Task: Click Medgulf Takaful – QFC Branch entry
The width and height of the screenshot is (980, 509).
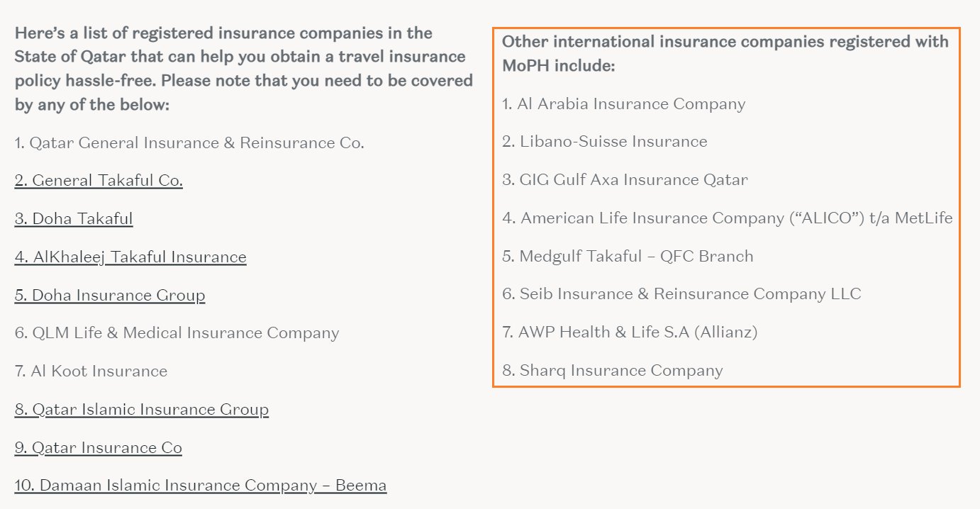Action: click(628, 256)
